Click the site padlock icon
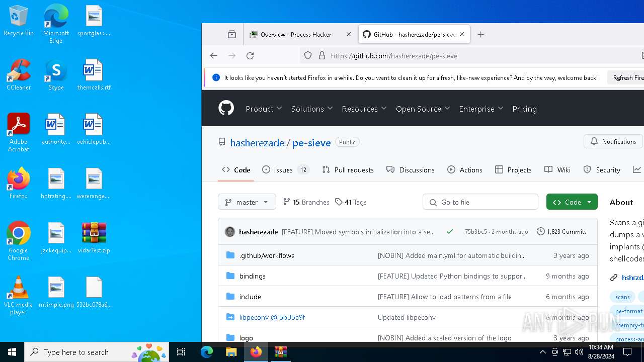The image size is (644, 362). pyautogui.click(x=322, y=56)
